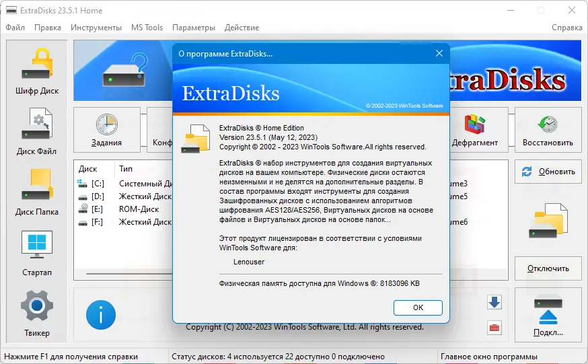Screen dimensions: 588x364
Task: Click the folder icon in About dialog
Action: pos(195,139)
